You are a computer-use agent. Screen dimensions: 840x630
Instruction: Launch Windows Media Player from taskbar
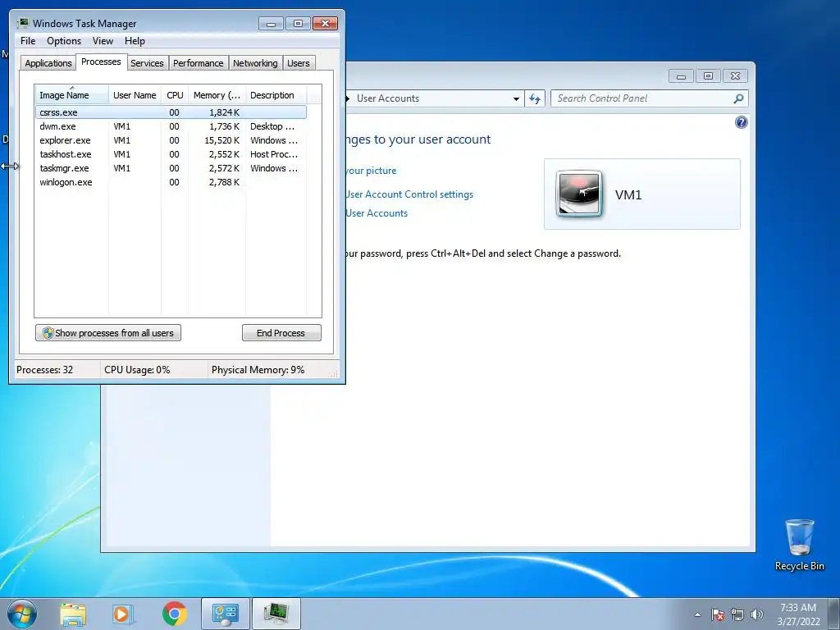123,614
